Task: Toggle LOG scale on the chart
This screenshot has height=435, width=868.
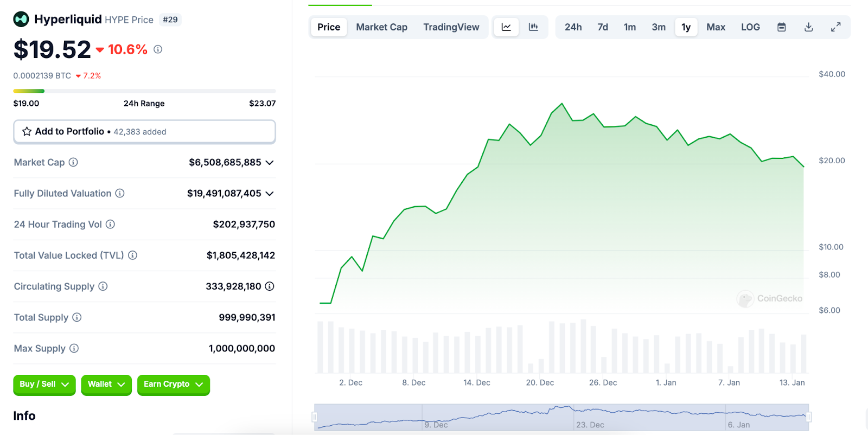Action: click(x=751, y=27)
